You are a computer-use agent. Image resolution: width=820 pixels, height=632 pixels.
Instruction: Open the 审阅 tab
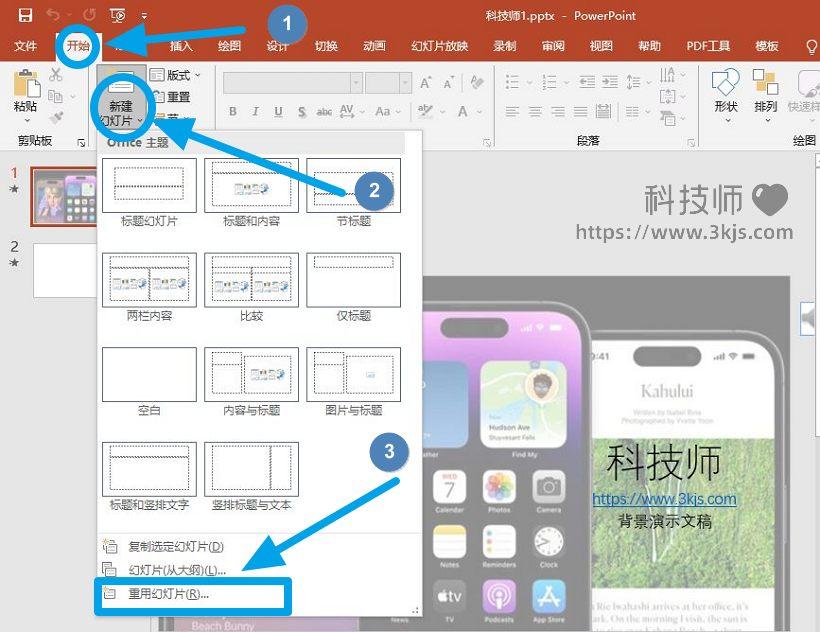coord(553,46)
